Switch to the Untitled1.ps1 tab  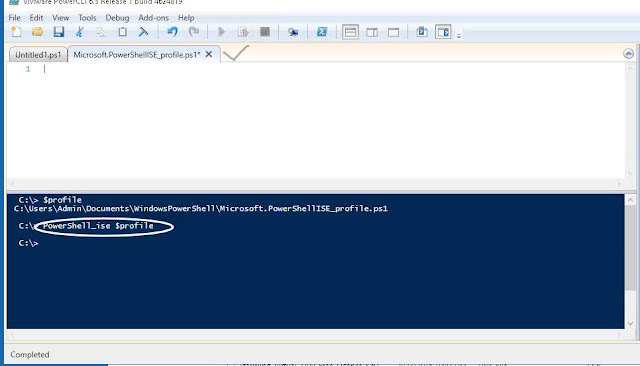[x=38, y=55]
